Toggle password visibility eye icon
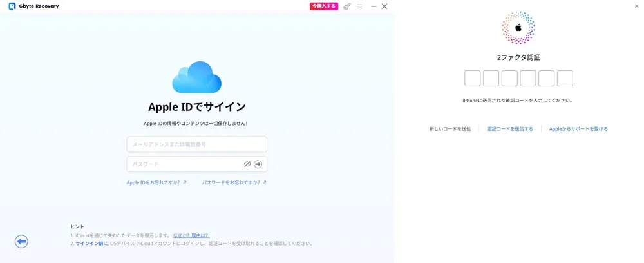644x263 pixels. click(x=247, y=164)
